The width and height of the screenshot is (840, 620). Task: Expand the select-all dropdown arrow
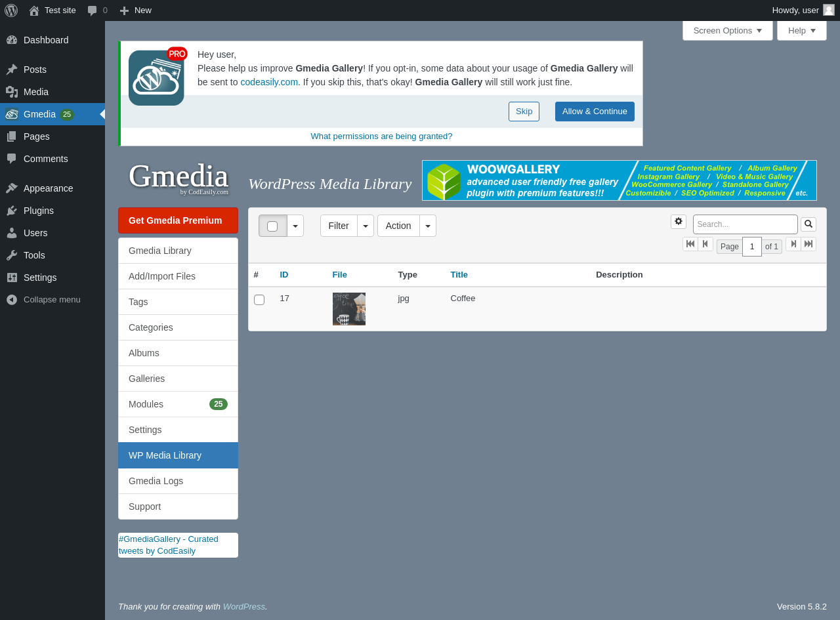click(x=295, y=226)
